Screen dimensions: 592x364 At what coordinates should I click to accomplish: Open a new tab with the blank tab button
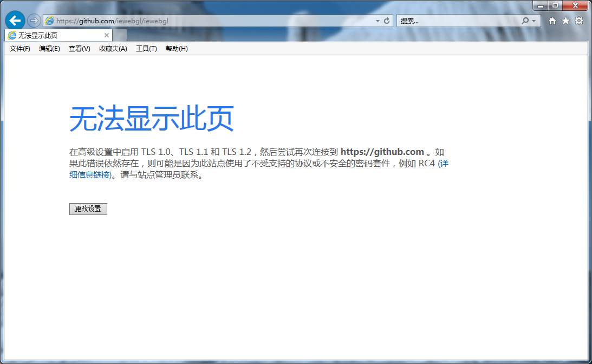[x=120, y=35]
